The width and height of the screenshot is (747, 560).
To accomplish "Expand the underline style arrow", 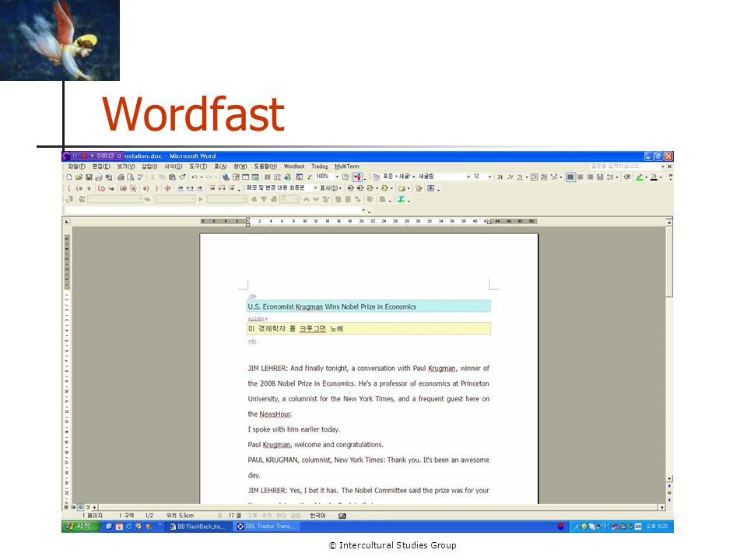I will click(527, 177).
